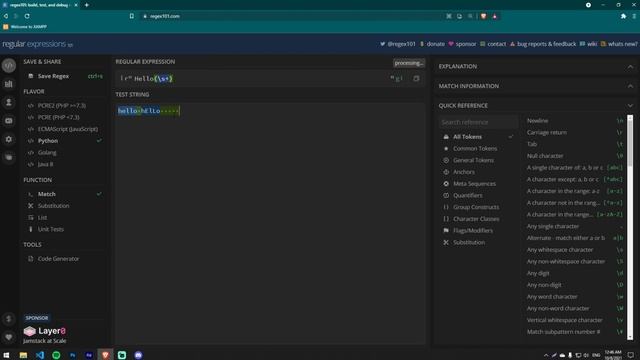Open the Layer0 sponsor ad
The image size is (640, 360).
click(45, 335)
